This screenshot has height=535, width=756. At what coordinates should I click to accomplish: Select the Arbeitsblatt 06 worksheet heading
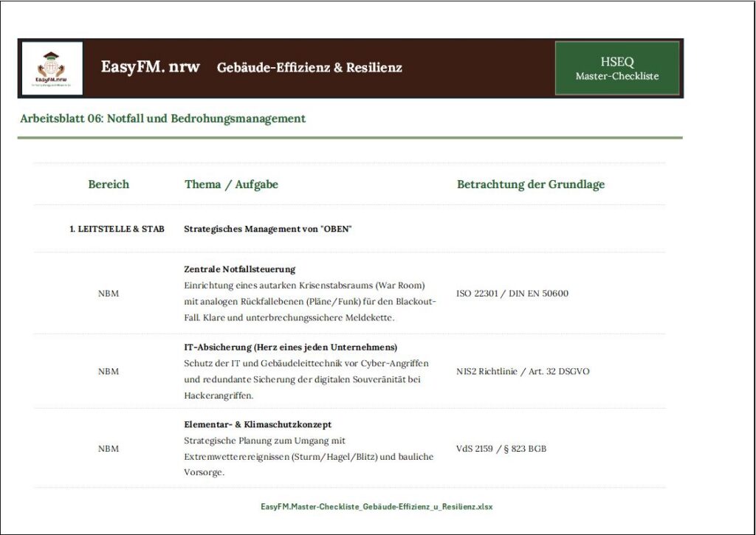162,118
